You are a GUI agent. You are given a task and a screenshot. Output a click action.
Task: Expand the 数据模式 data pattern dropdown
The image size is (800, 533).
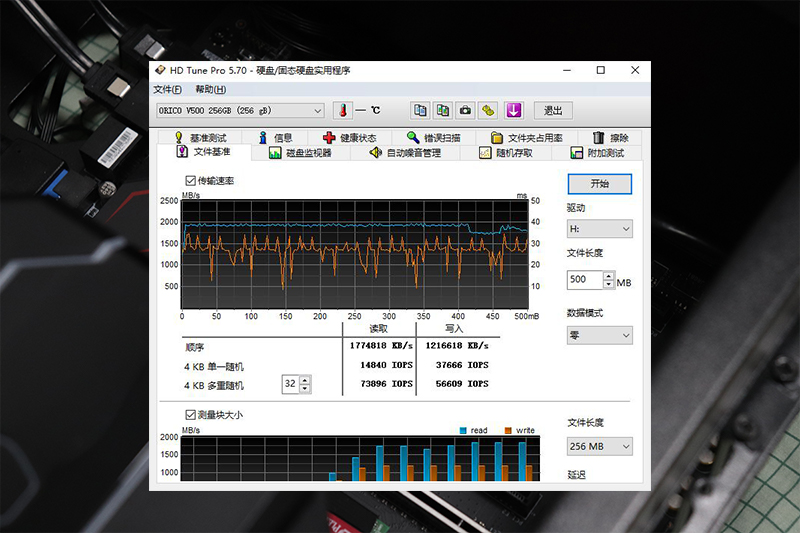coord(599,336)
